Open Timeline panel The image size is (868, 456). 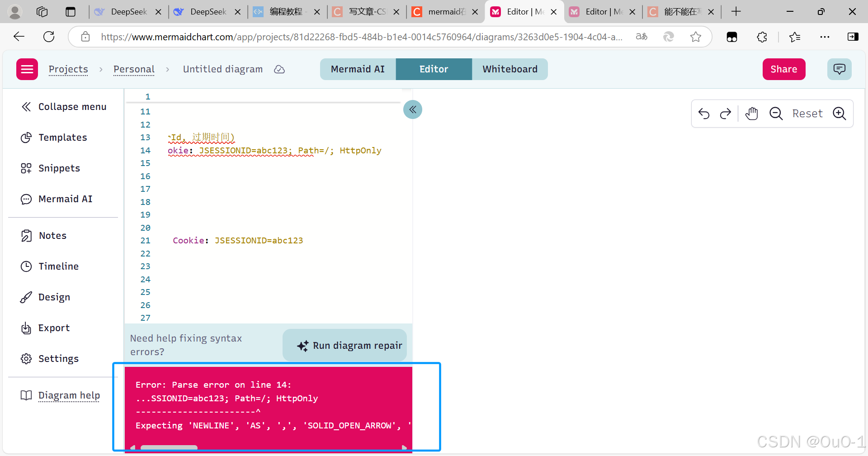(50, 266)
